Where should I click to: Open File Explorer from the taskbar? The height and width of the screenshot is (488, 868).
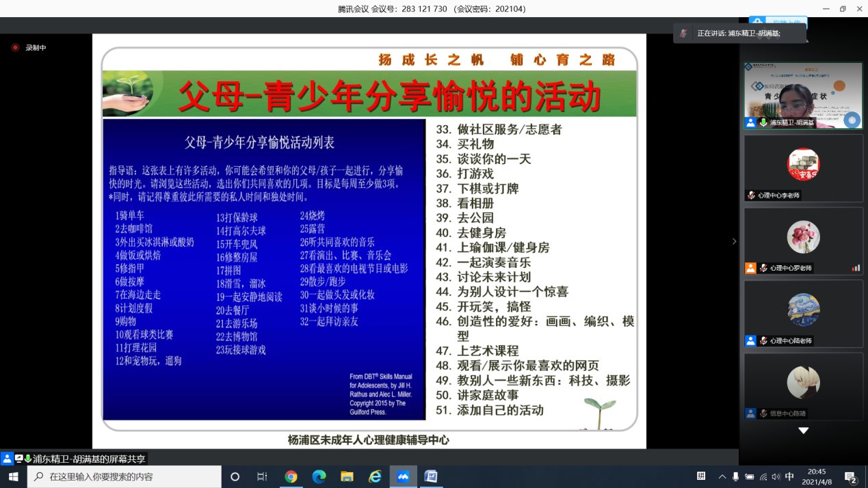coord(347,476)
